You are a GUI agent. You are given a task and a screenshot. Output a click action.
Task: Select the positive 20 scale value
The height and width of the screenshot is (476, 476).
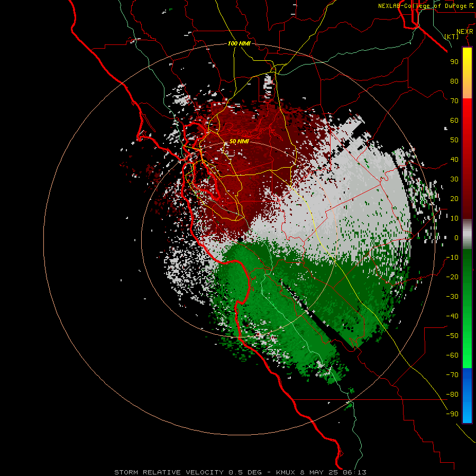pyautogui.click(x=454, y=198)
